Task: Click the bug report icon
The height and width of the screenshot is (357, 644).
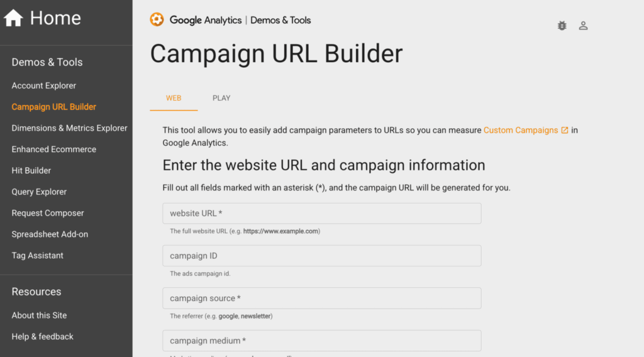Action: [x=562, y=26]
